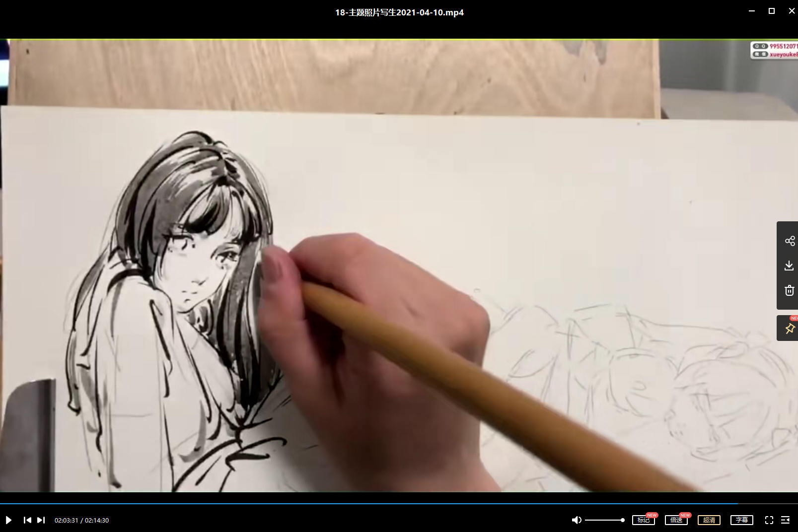Open the 超清 video quality menu
This screenshot has width=798, height=532.
point(709,520)
